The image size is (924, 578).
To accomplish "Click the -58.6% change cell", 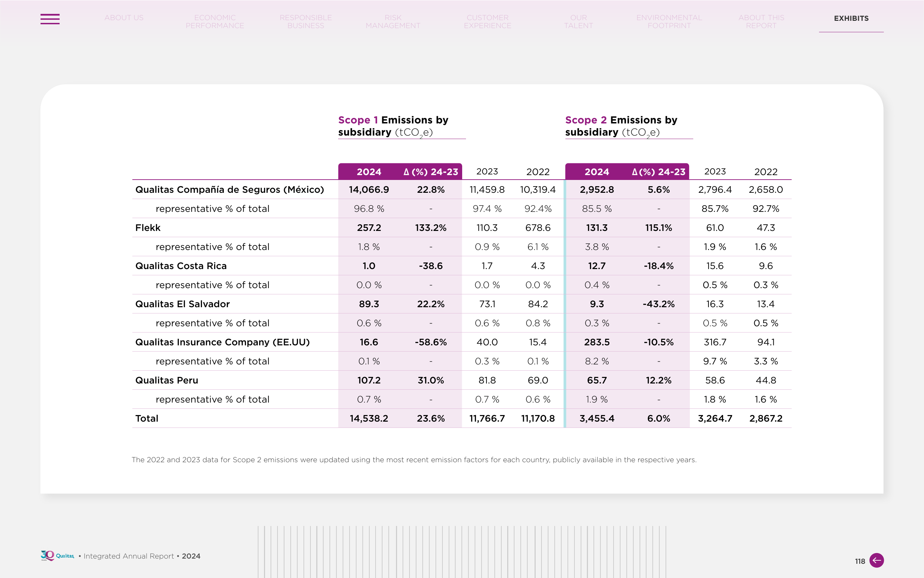I will pyautogui.click(x=431, y=342).
